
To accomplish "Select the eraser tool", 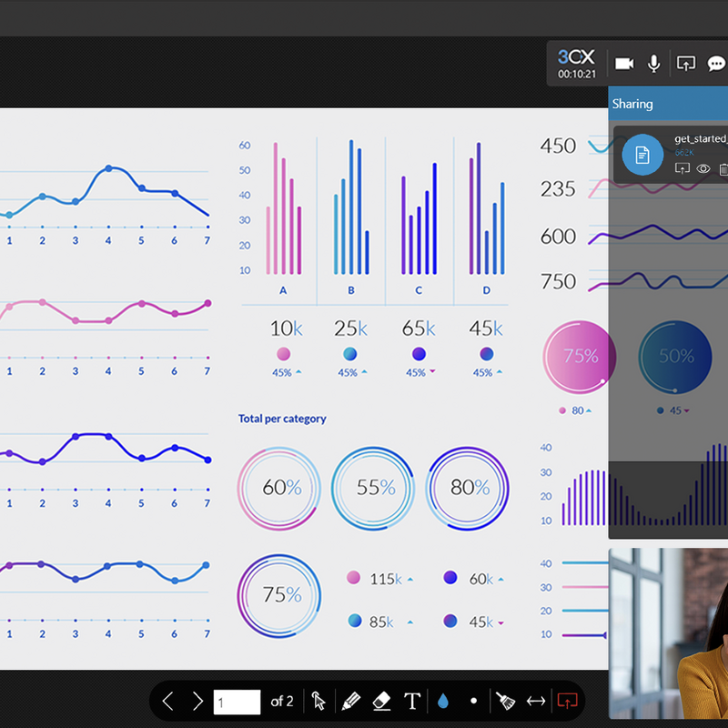I will tap(381, 701).
